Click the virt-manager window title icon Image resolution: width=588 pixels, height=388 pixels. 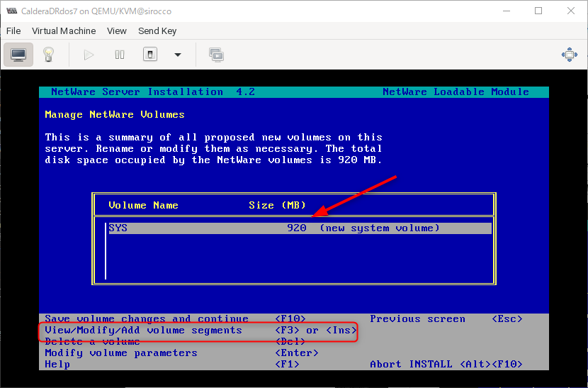coord(11,11)
